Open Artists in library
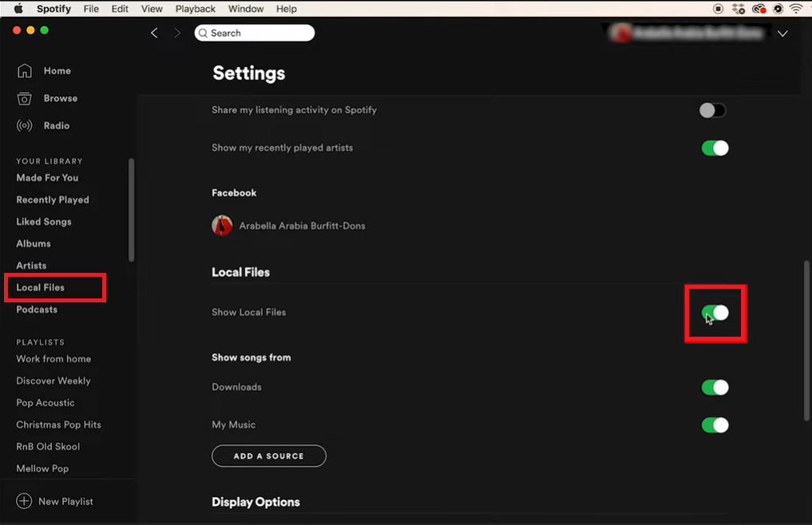This screenshot has height=525, width=812. coord(32,266)
